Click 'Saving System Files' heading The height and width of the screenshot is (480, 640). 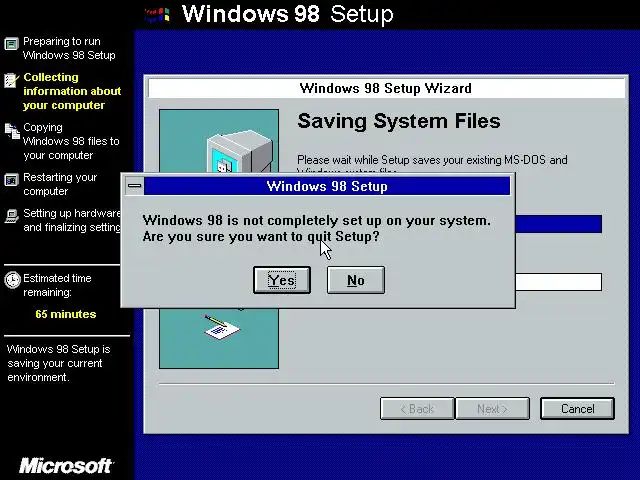point(399,121)
